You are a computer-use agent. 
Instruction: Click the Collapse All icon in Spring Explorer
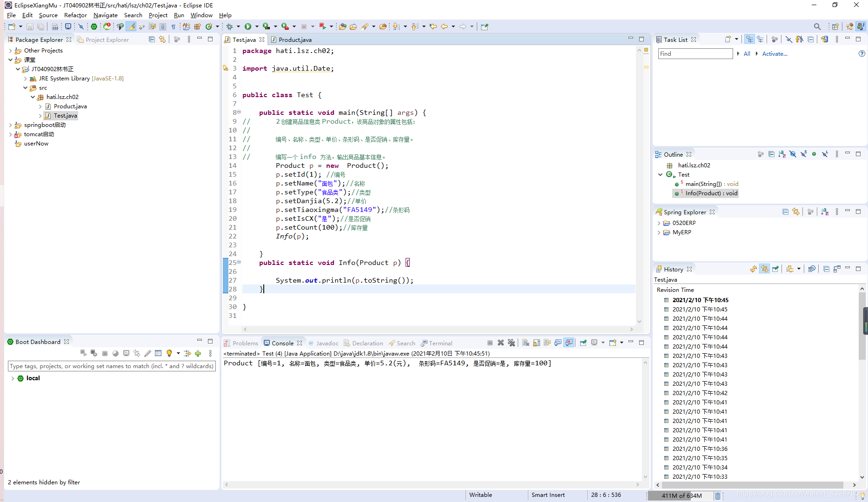pyautogui.click(x=785, y=211)
